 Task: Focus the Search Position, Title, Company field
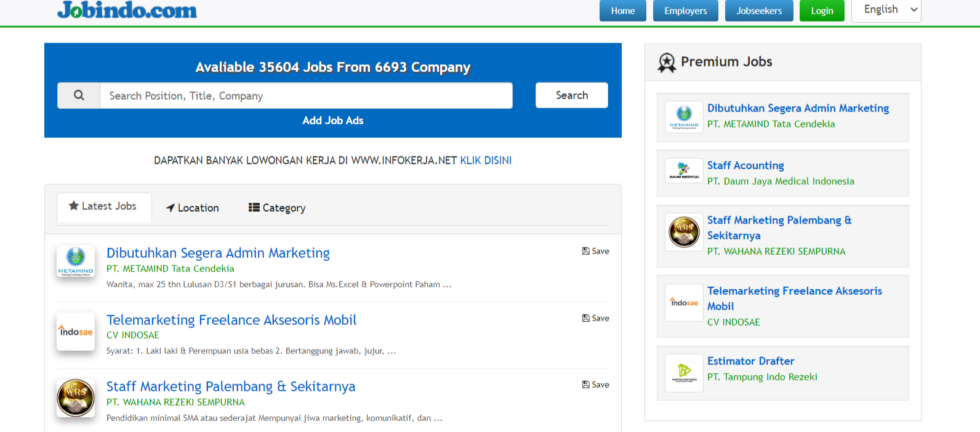tap(306, 95)
